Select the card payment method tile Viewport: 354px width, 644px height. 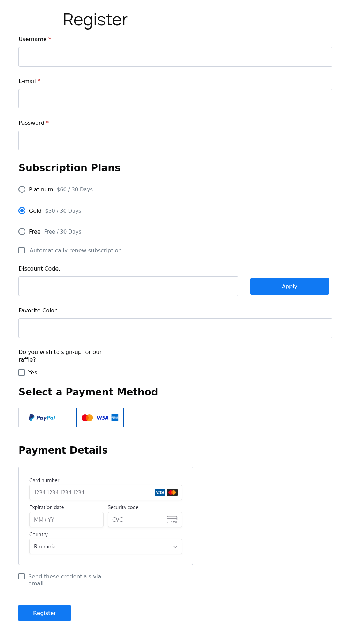click(x=100, y=417)
